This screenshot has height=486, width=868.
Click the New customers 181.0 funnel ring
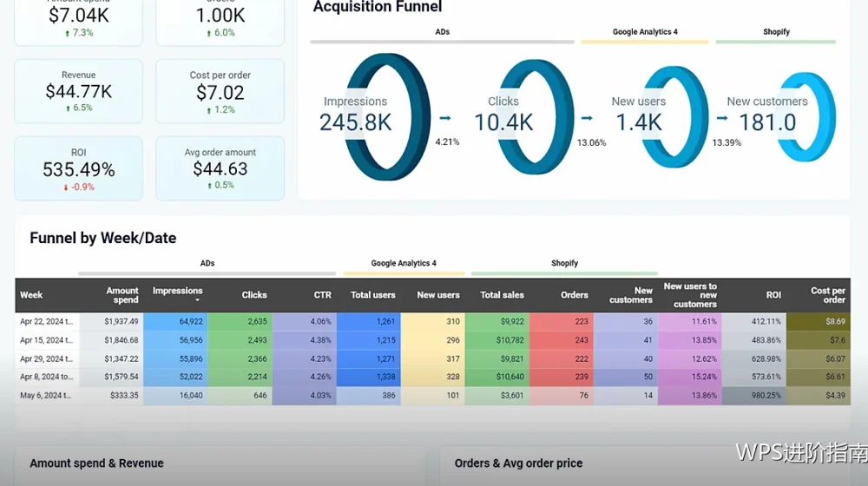tap(806, 117)
